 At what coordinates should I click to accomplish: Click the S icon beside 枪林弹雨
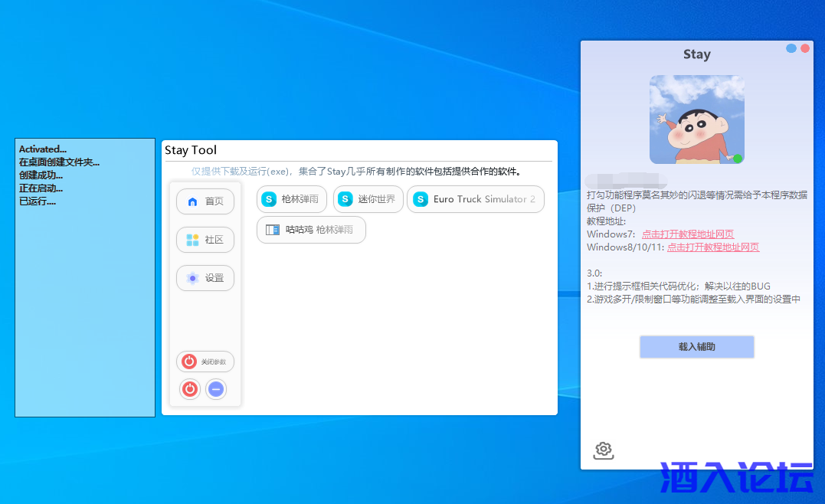click(x=269, y=199)
